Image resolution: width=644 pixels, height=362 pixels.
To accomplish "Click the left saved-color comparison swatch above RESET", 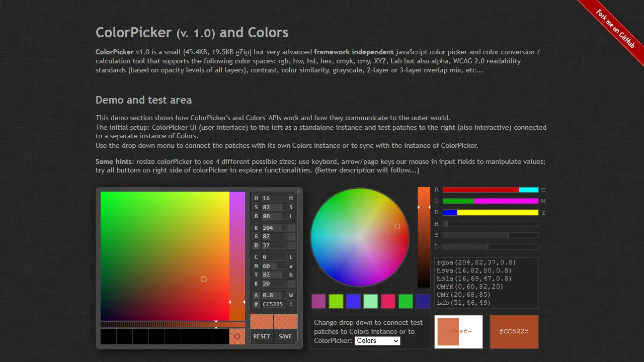I will click(x=262, y=322).
